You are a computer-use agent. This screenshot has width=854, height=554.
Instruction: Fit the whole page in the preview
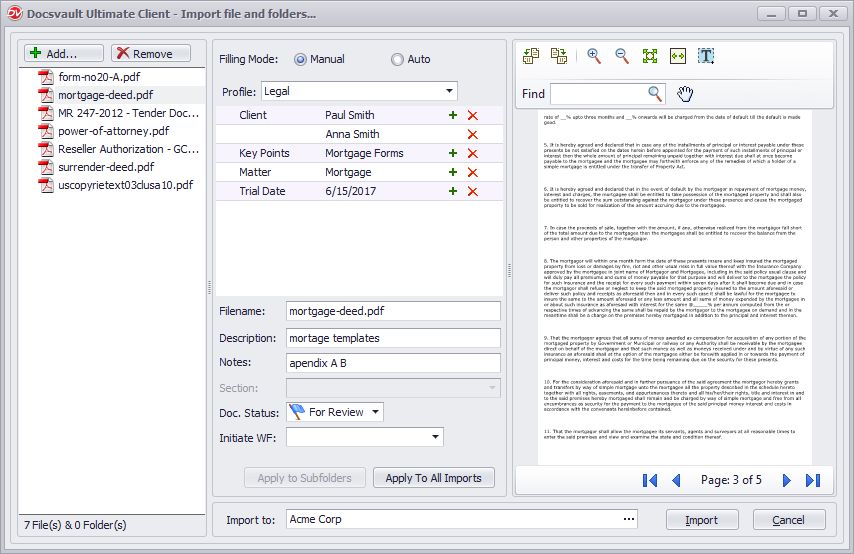pyautogui.click(x=650, y=56)
